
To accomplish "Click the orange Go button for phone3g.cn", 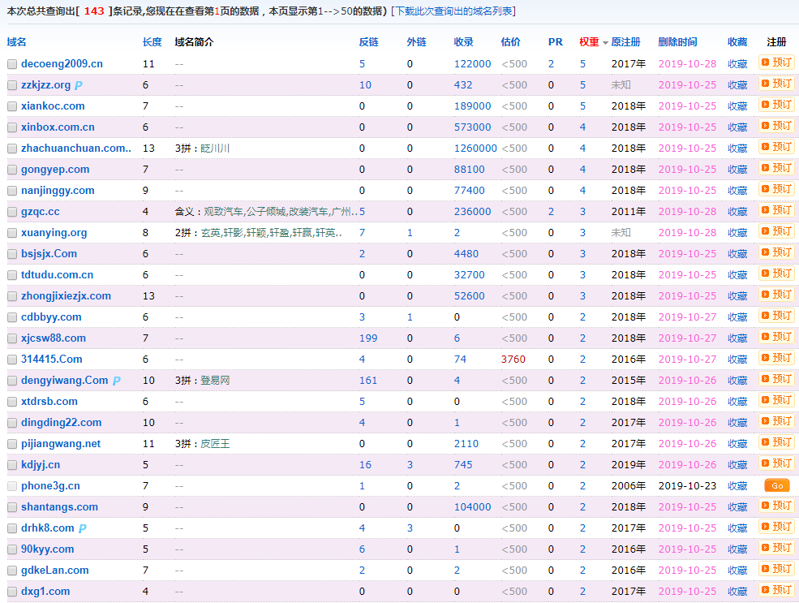I will tap(777, 485).
